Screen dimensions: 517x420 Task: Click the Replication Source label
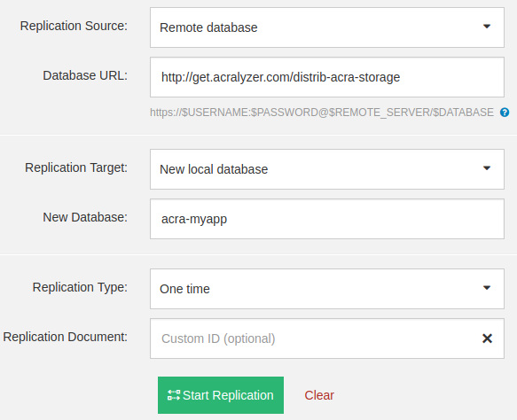74,26
